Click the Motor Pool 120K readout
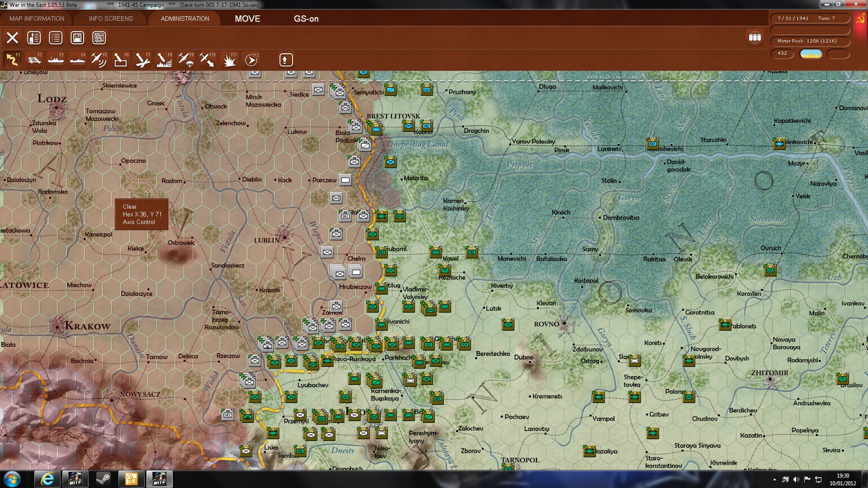 (810, 41)
